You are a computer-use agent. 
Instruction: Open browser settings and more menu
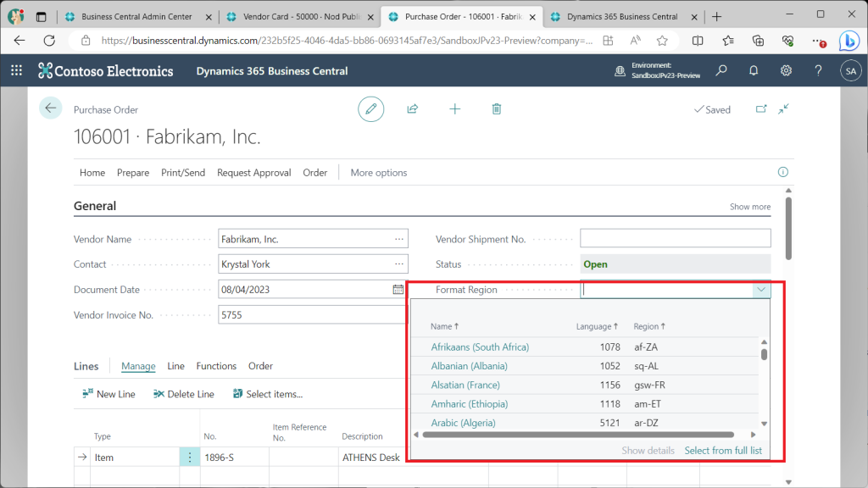click(x=818, y=41)
